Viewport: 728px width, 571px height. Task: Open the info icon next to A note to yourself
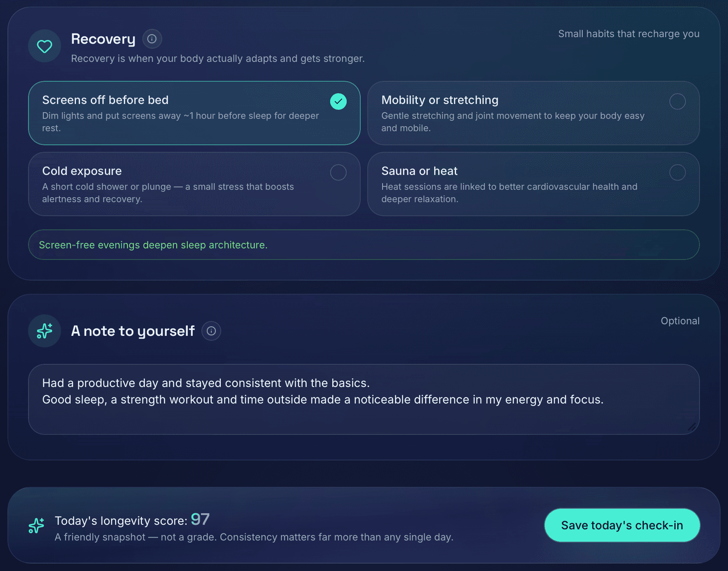tap(211, 331)
